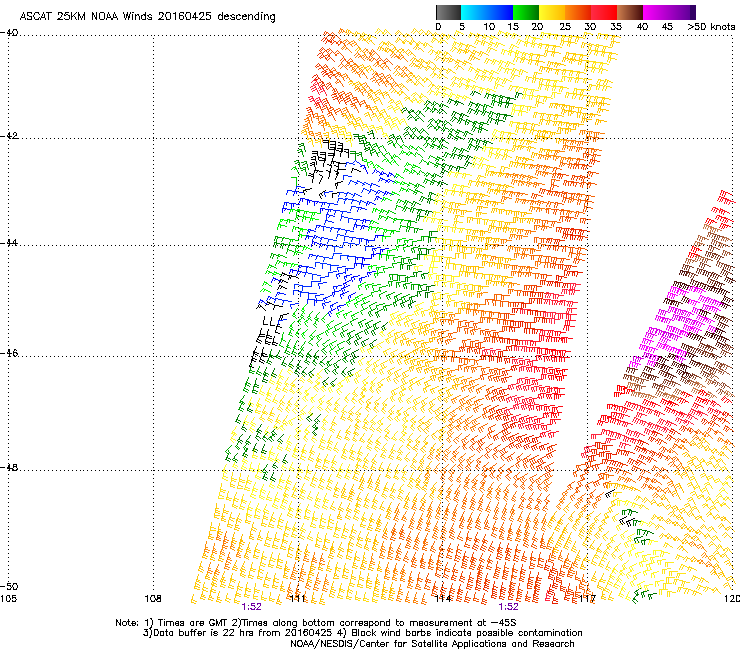Screen dimensions: 740x650
Task: Click the gray 0-5 knots legend swatch
Action: click(448, 12)
